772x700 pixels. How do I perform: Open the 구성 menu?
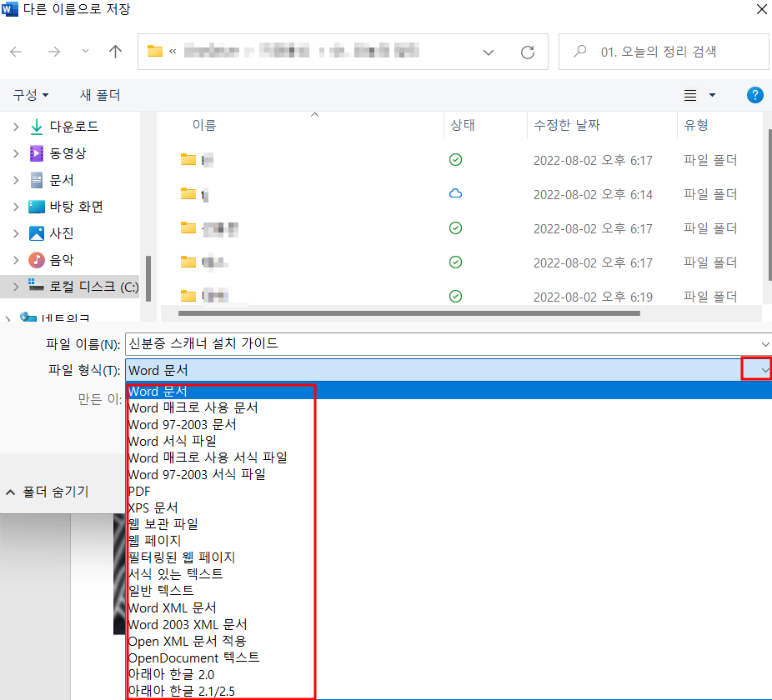31,94
